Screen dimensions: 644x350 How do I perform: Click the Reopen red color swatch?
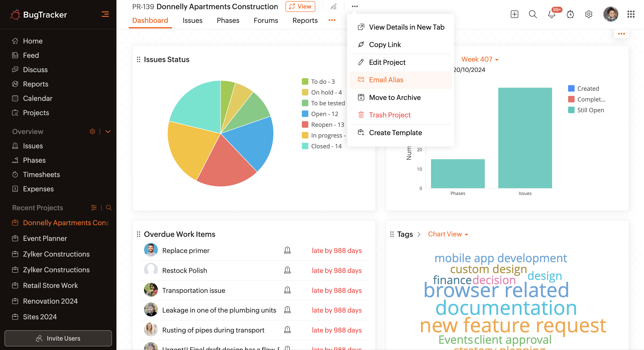pos(305,125)
